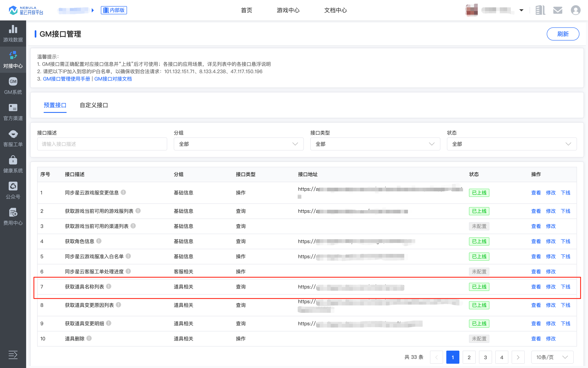This screenshot has height=368, width=588.
Task: Click 下线 for 获取道具变更原因列表 row
Action: 565,305
